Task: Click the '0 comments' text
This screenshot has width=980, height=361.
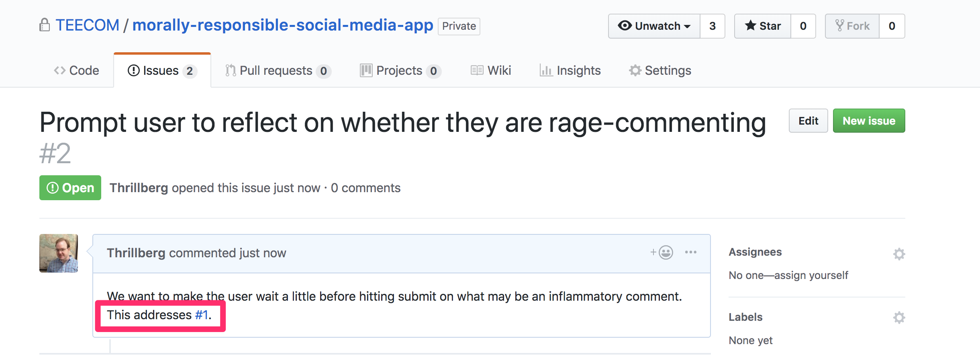Action: click(365, 188)
